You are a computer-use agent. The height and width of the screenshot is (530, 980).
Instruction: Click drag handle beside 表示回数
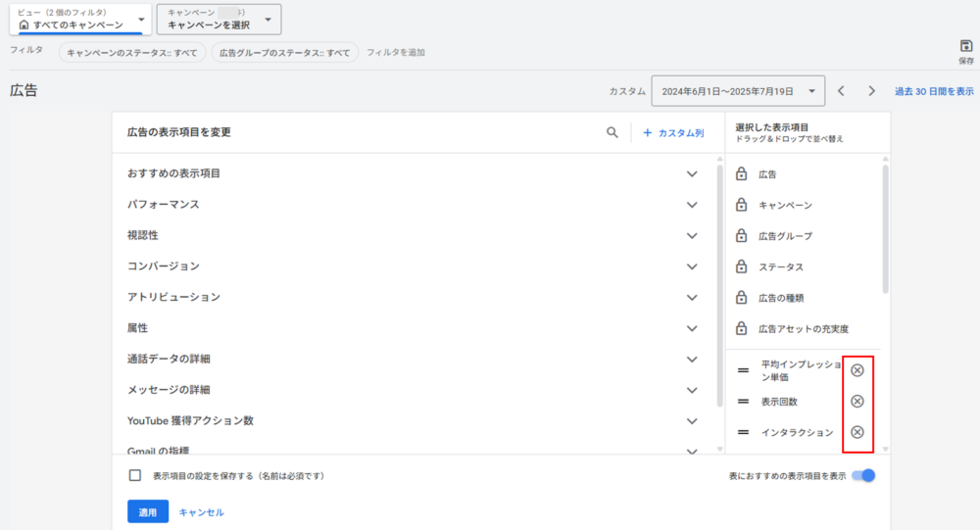743,402
